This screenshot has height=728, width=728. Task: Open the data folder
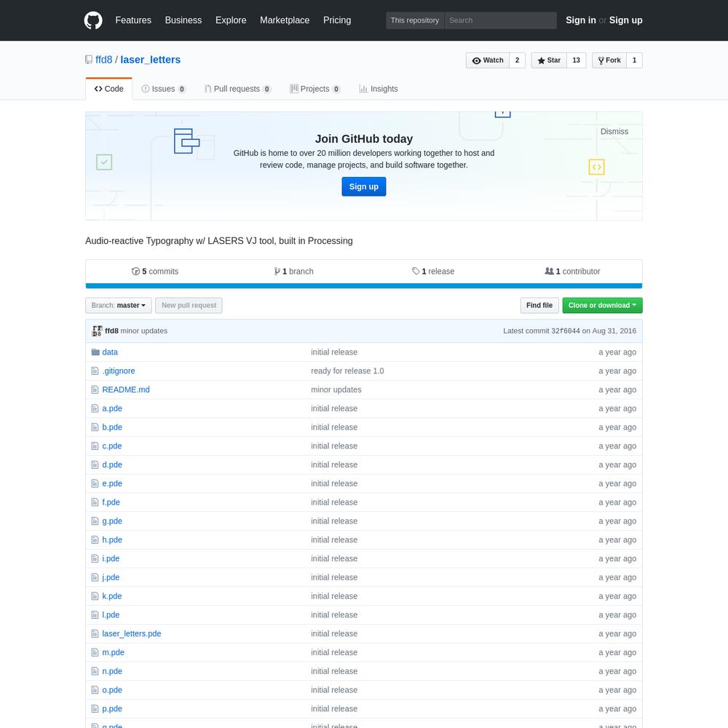tap(110, 352)
